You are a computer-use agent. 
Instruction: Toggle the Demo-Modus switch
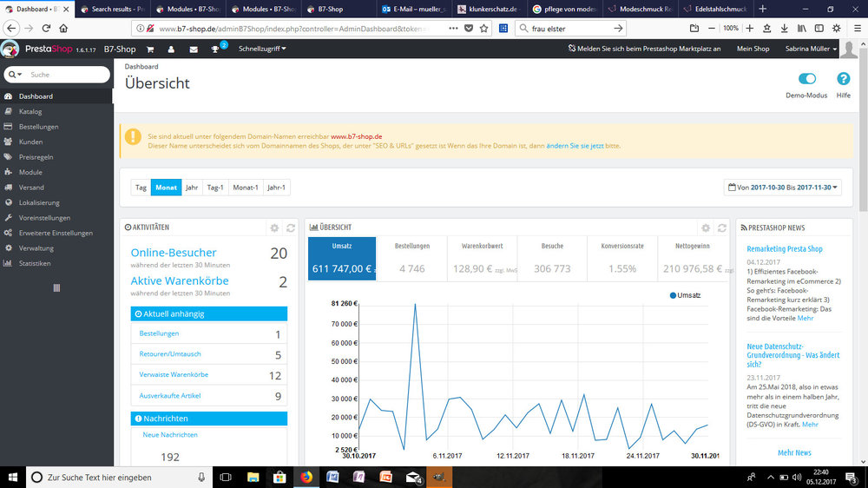(806, 79)
